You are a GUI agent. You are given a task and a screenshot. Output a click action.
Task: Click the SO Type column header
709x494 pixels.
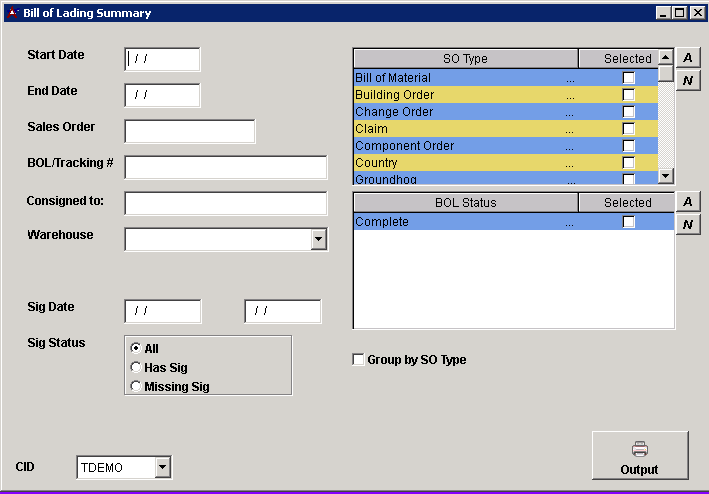coord(465,59)
